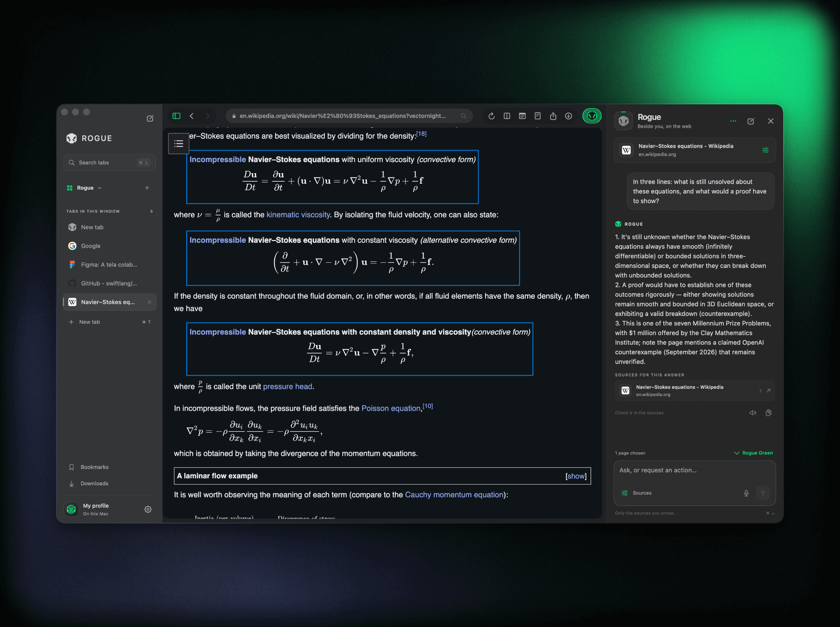This screenshot has height=627, width=840.
Task: Close the Rogue assistant panel
Action: click(x=771, y=121)
